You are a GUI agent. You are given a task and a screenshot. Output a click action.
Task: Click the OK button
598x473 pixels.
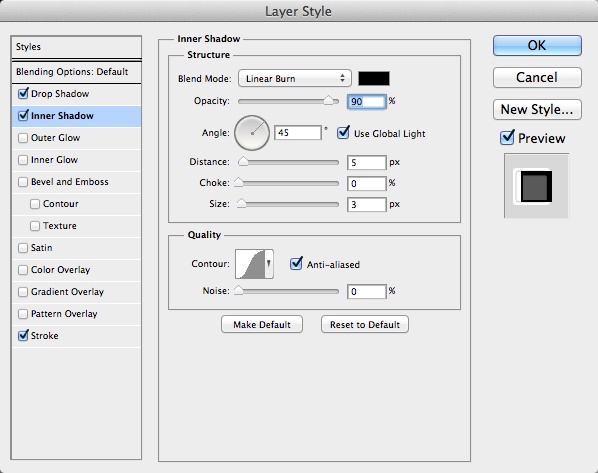click(537, 45)
